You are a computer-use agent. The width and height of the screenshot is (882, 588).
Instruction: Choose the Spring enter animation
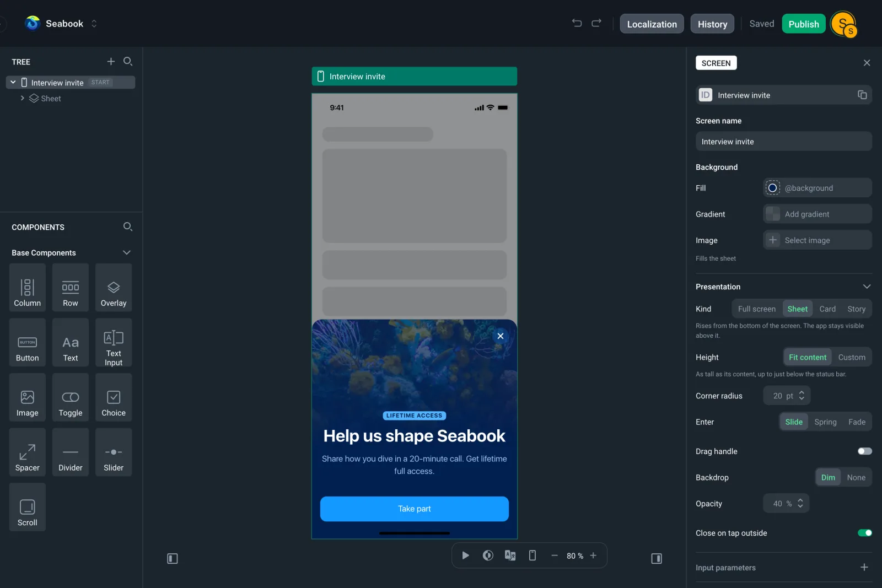(825, 422)
